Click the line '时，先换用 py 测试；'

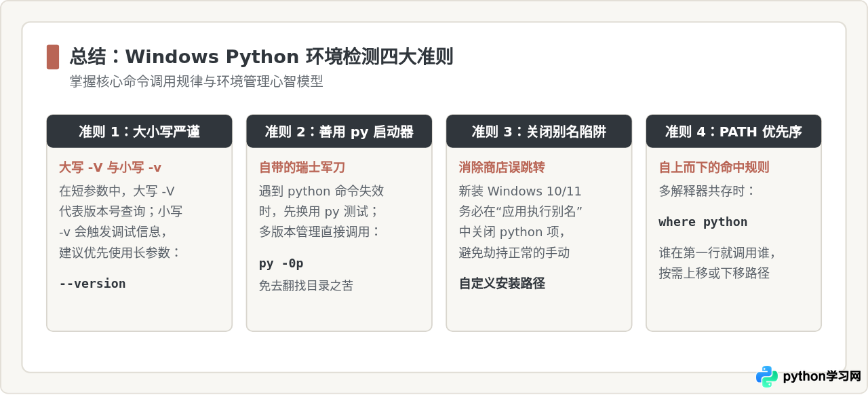319,212
